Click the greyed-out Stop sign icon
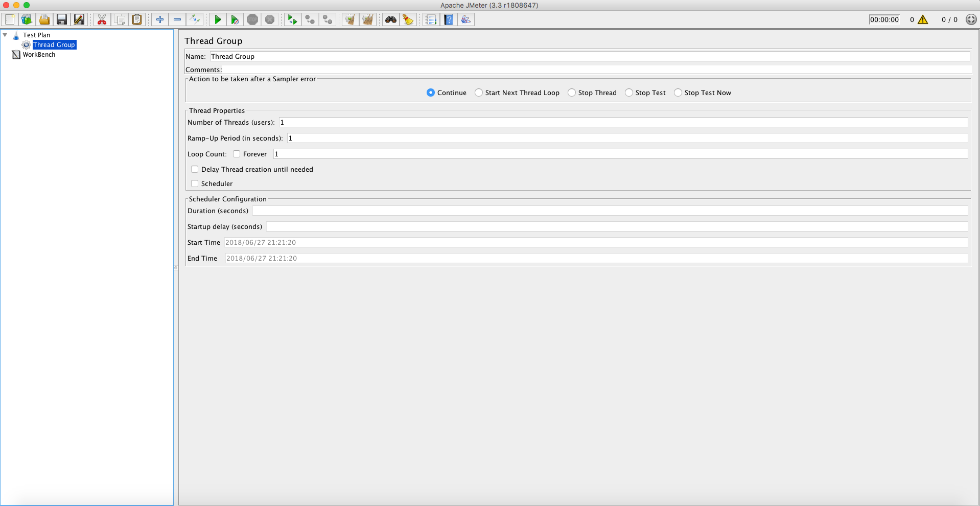Screen dimensions: 980x506 click(252, 19)
